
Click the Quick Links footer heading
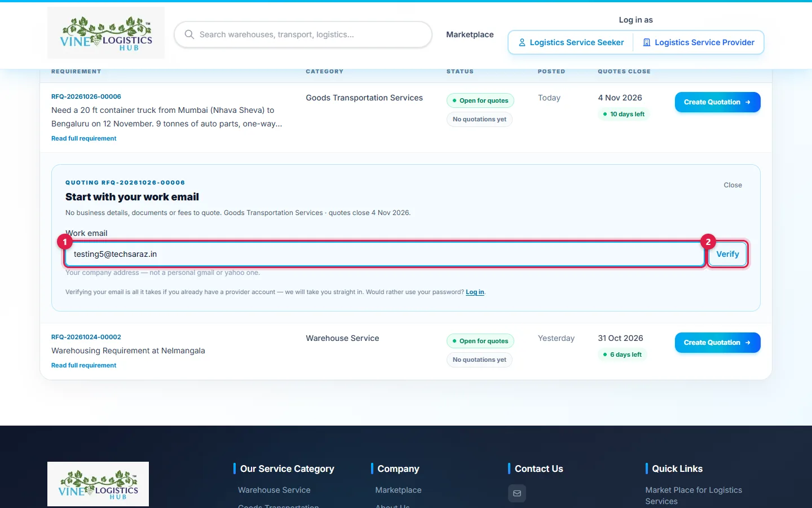click(x=677, y=468)
